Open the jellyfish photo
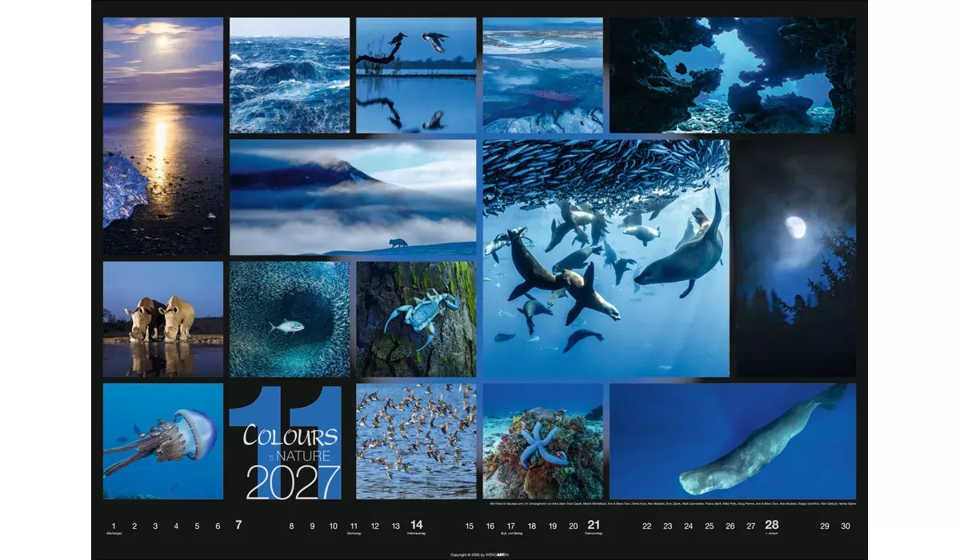This screenshot has height=560, width=960. (163, 441)
